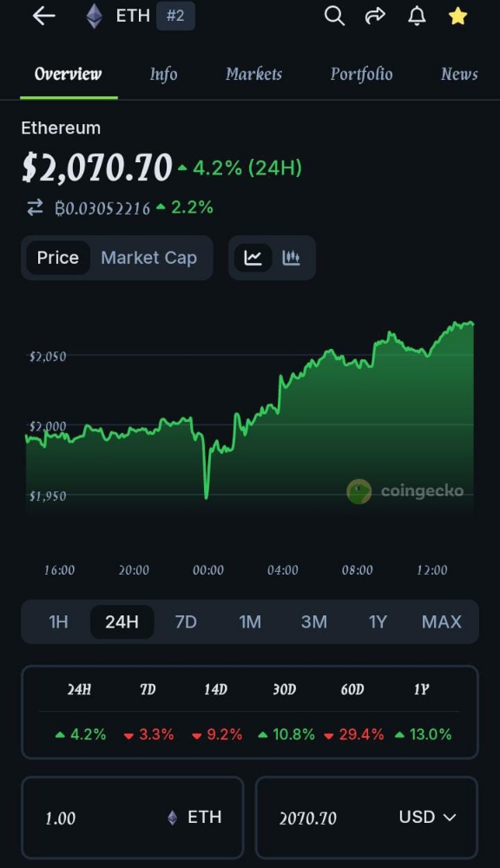The height and width of the screenshot is (868, 500).
Task: Switch to line chart view
Action: tap(253, 258)
